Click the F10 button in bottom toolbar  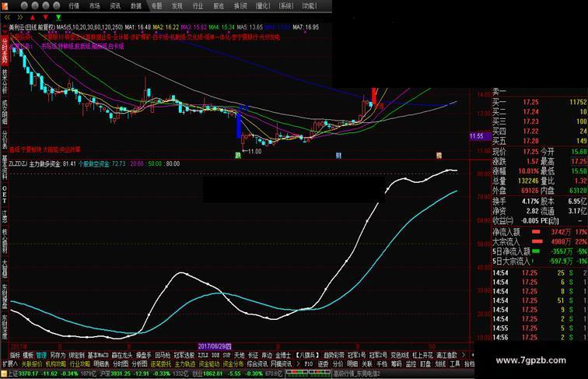[309, 364]
